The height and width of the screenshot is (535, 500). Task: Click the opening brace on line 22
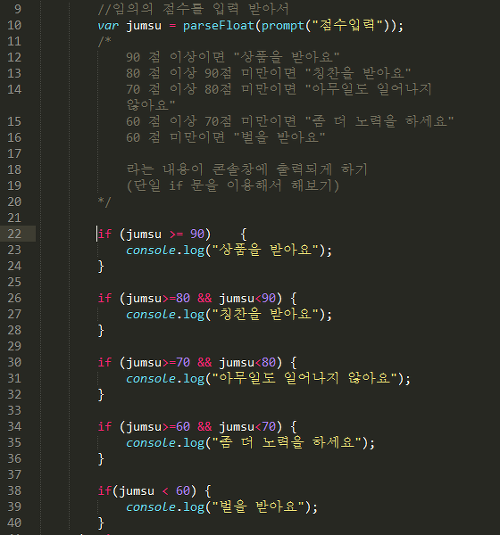pyautogui.click(x=243, y=234)
